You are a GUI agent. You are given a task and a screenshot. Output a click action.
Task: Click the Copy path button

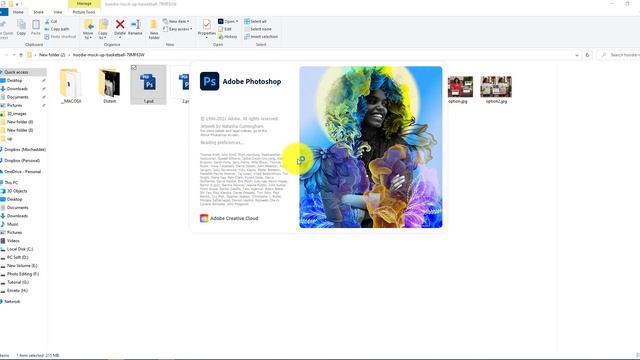(57, 29)
